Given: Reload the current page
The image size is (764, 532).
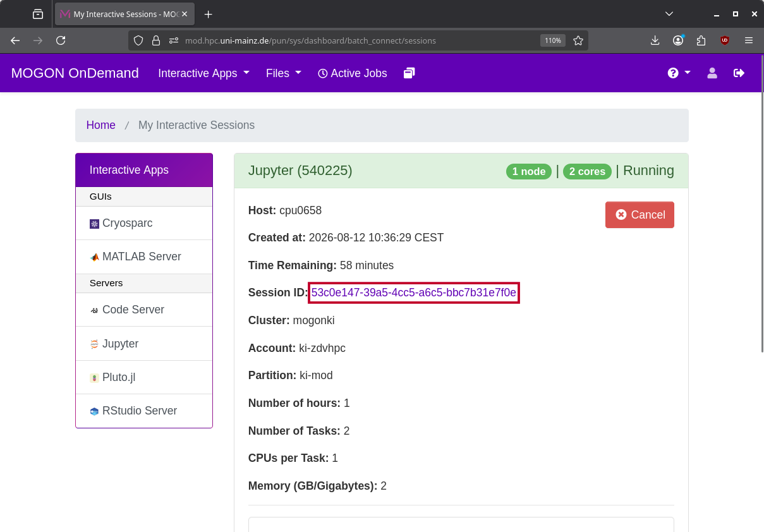Looking at the screenshot, I should pyautogui.click(x=61, y=40).
